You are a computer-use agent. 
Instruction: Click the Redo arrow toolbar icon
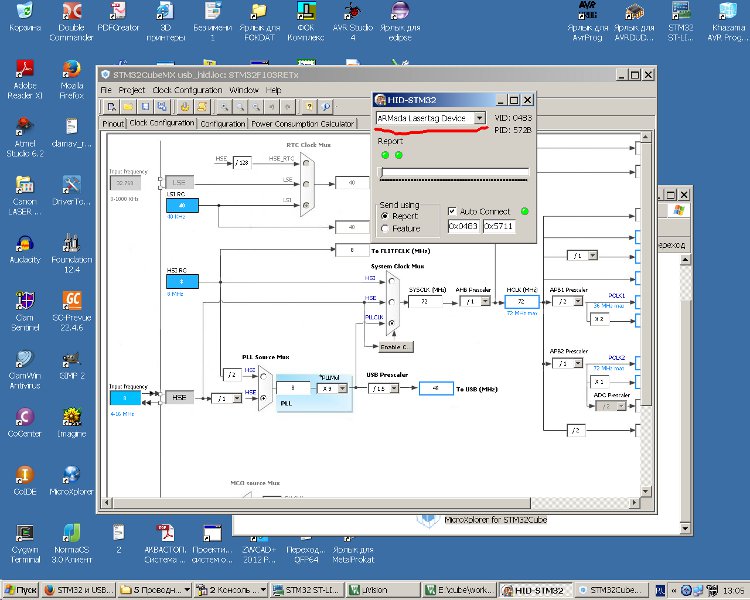[287, 106]
